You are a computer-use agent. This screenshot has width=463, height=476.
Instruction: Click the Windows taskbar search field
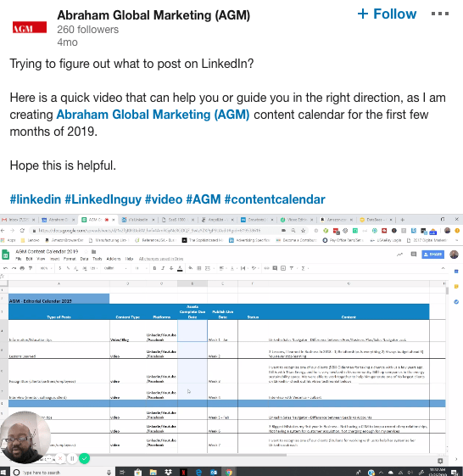[x=62, y=473]
